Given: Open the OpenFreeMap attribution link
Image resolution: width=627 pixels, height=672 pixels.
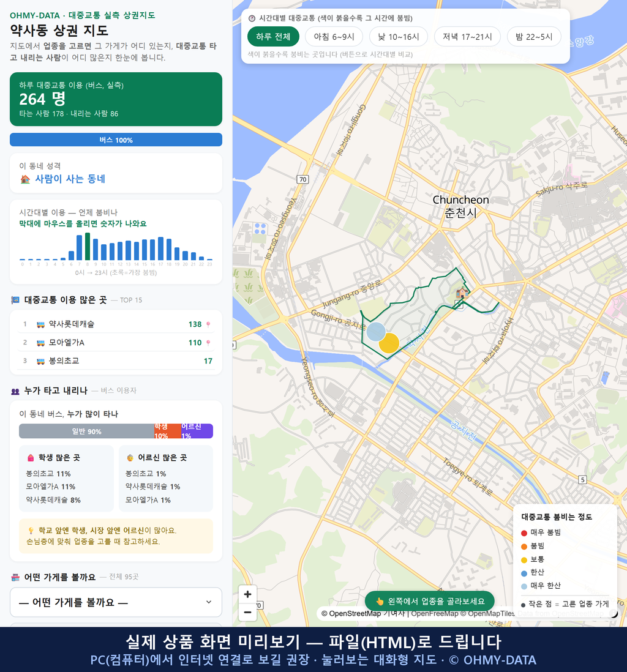Looking at the screenshot, I should click(x=435, y=614).
